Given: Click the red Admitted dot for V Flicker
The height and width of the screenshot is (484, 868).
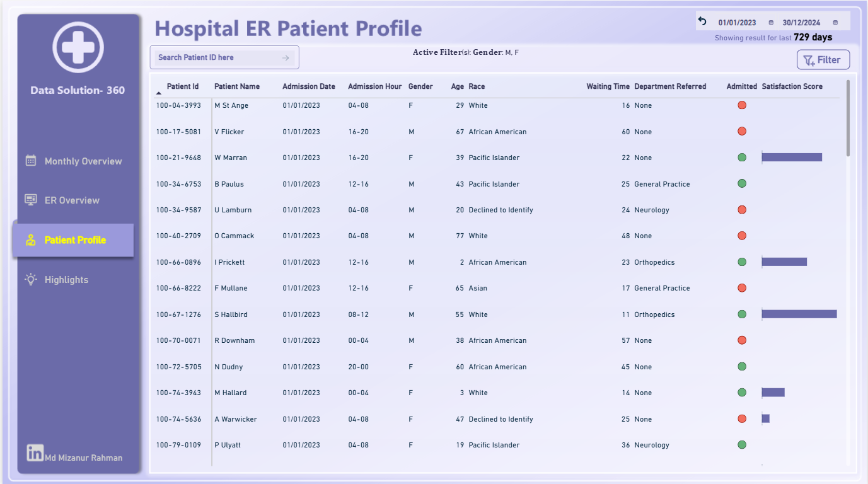Looking at the screenshot, I should (x=742, y=131).
